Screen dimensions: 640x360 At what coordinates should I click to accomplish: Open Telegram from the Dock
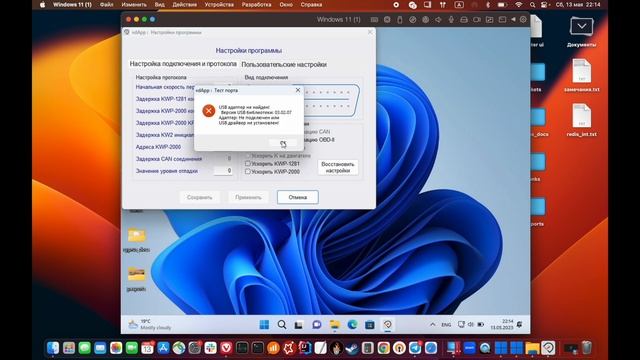pos(415,348)
